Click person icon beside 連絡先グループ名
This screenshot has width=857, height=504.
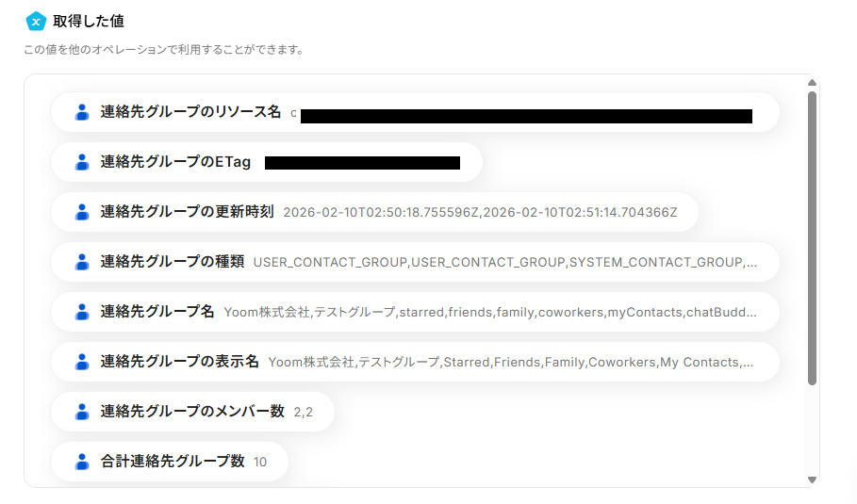(82, 312)
